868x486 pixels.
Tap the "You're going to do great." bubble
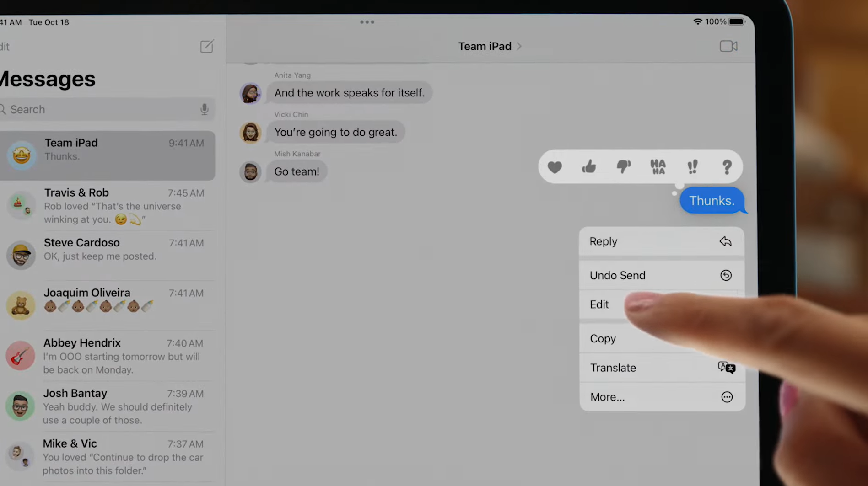pos(336,132)
